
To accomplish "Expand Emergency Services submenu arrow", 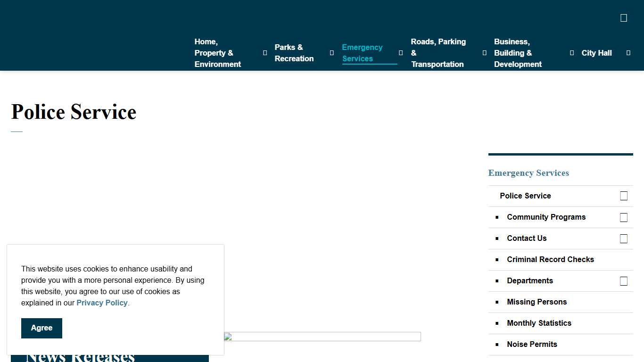I will click(401, 53).
